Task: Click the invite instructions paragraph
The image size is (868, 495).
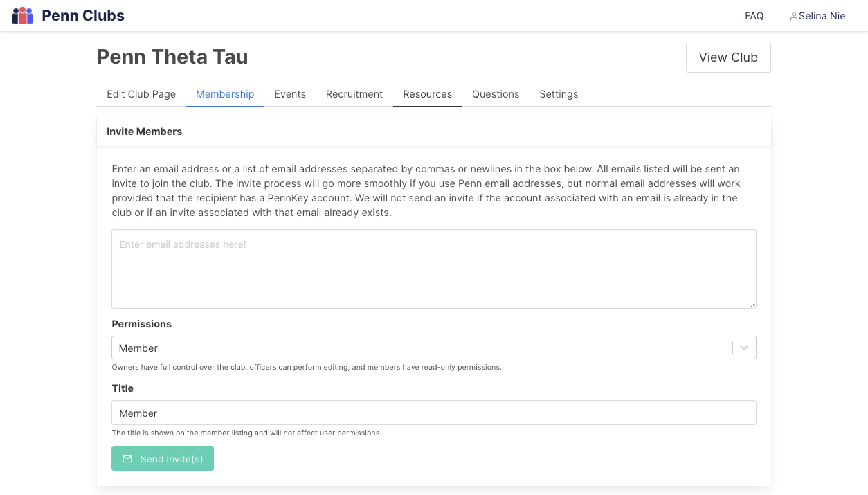Action: click(x=426, y=190)
